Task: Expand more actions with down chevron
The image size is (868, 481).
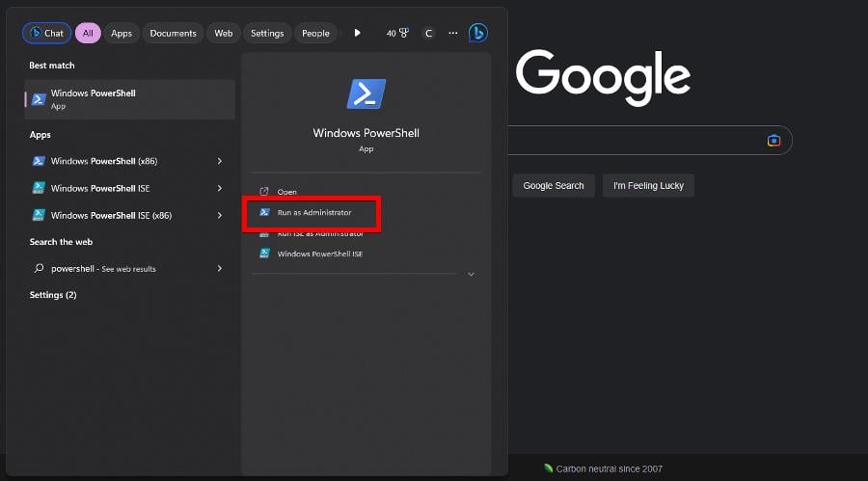Action: point(471,275)
